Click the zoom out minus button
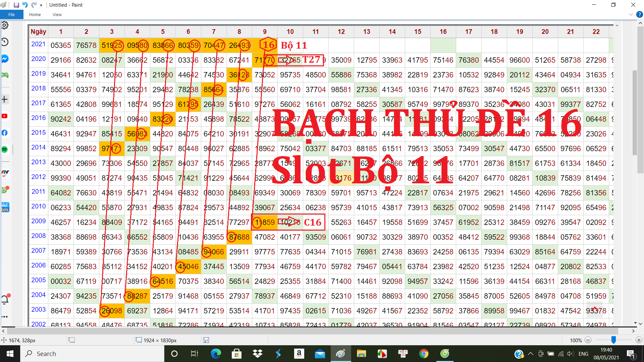 pyautogui.click(x=588, y=340)
